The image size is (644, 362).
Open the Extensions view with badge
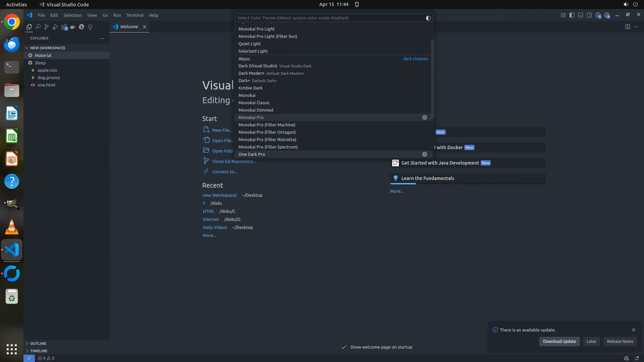coord(64,27)
